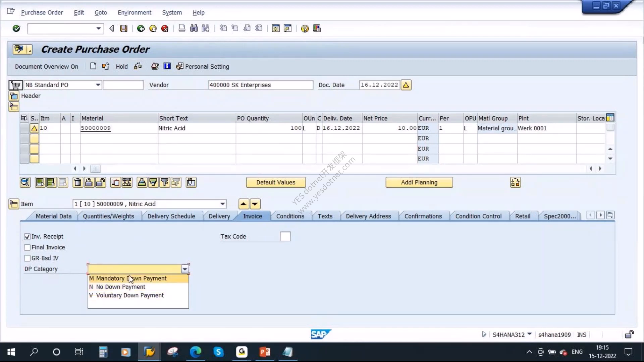
Task: Click the Copy item icon
Action: pos(115,182)
